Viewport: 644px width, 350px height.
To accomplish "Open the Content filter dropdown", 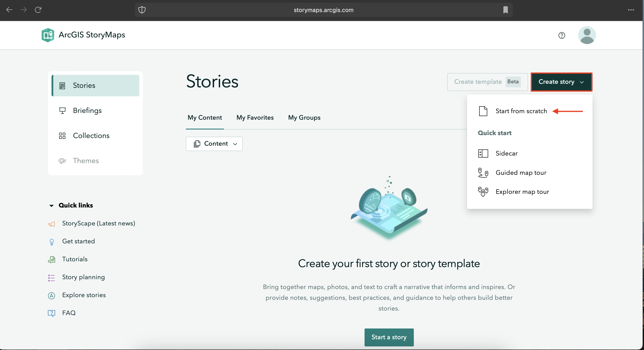I will click(x=214, y=144).
